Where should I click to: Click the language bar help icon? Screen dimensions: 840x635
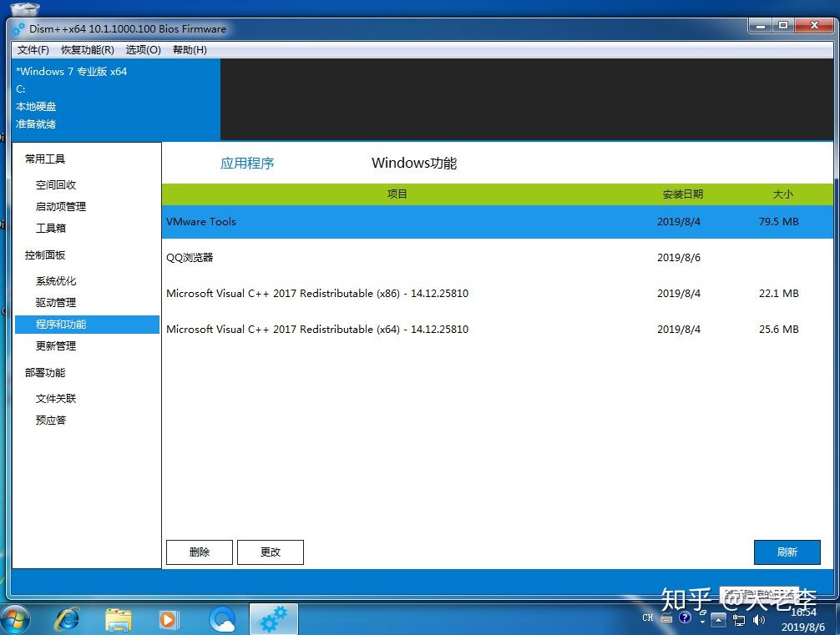point(685,617)
